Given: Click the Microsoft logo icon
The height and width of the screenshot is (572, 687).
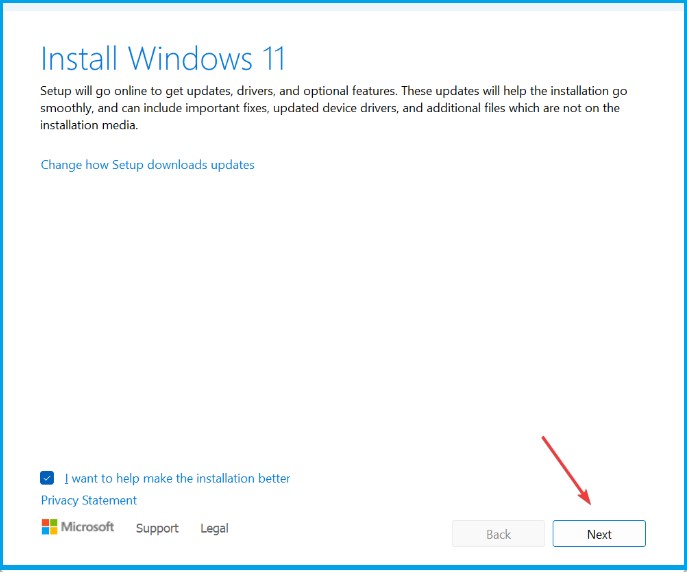Looking at the screenshot, I should 50,527.
